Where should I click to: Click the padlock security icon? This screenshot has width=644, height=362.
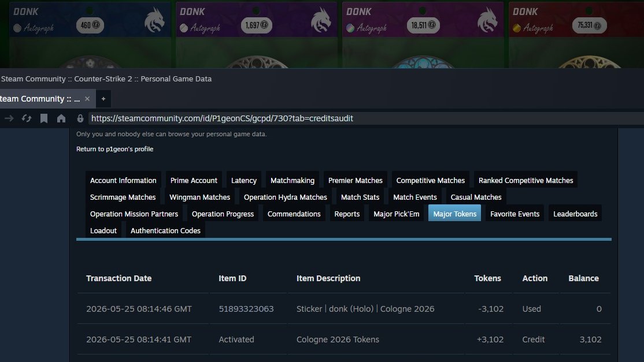point(80,118)
